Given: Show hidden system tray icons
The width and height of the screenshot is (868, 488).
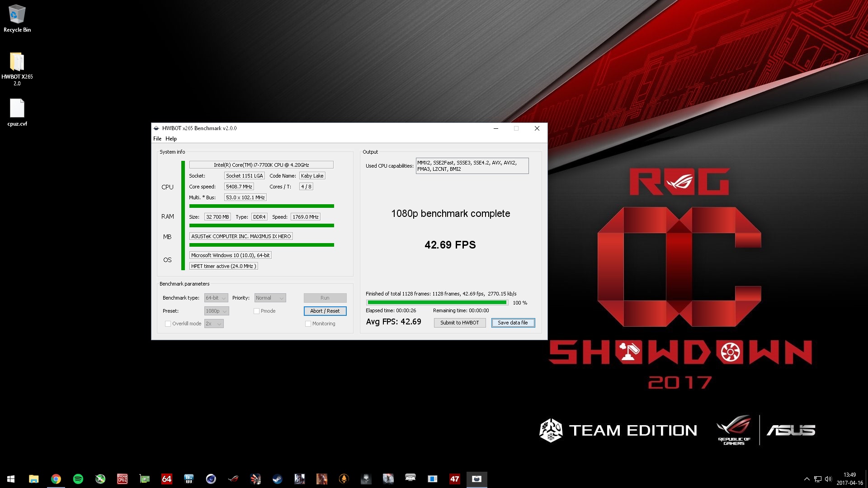Looking at the screenshot, I should pyautogui.click(x=807, y=479).
